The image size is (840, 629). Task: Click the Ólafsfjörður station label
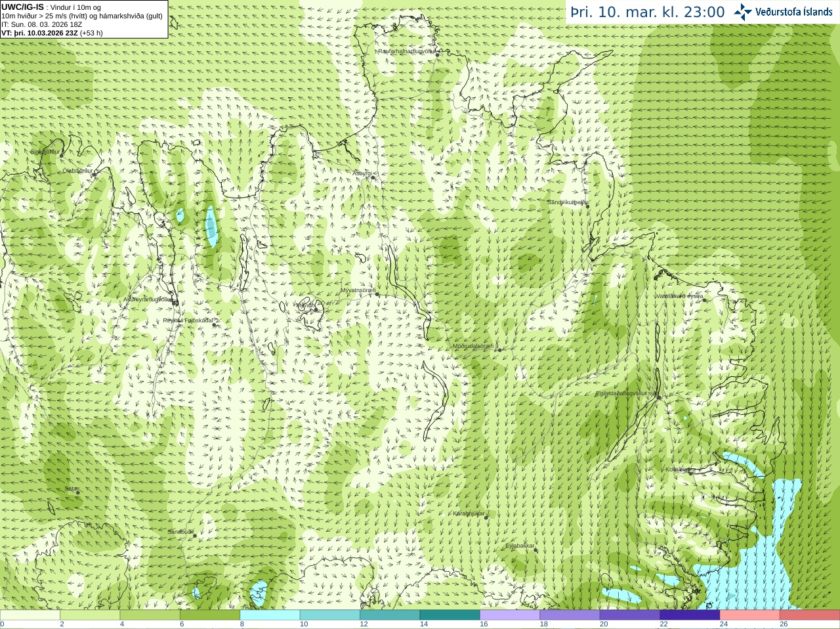(77, 170)
